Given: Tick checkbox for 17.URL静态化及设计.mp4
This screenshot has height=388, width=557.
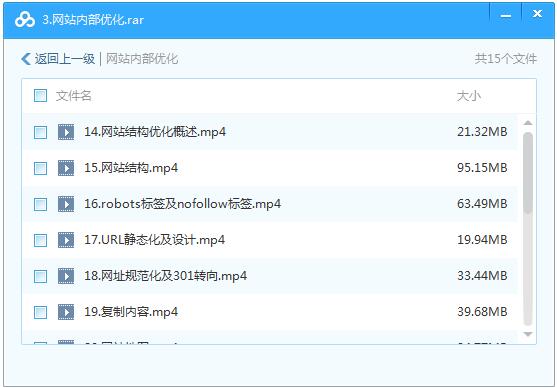Looking at the screenshot, I should [x=40, y=240].
